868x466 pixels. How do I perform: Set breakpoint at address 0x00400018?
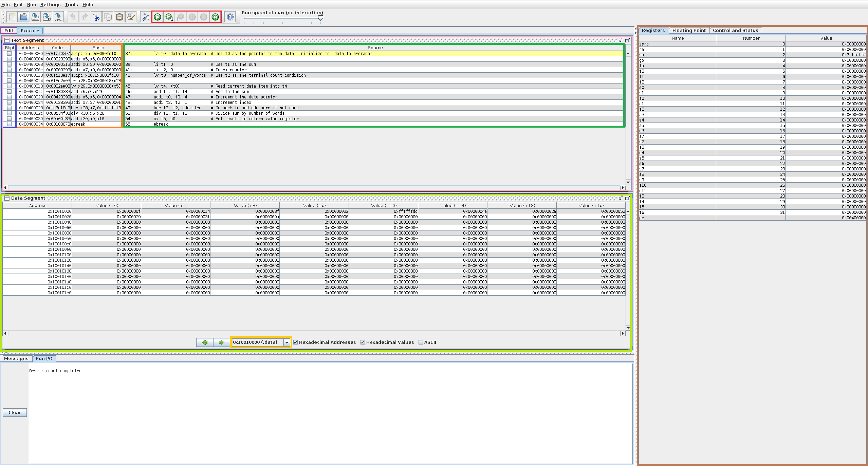pyautogui.click(x=9, y=86)
